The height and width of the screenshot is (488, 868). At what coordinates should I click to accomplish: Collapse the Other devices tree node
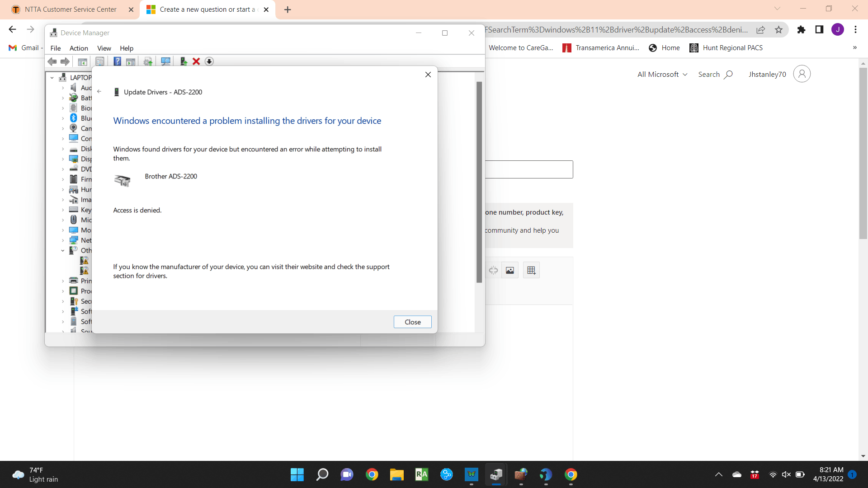(x=63, y=250)
